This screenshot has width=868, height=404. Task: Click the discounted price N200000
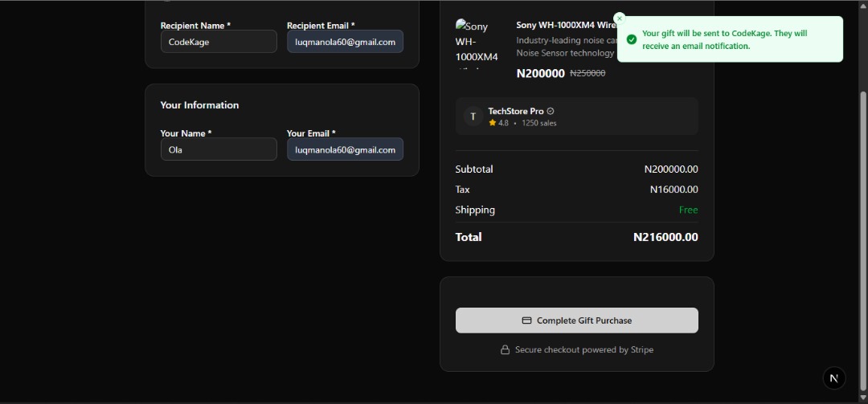pos(540,74)
